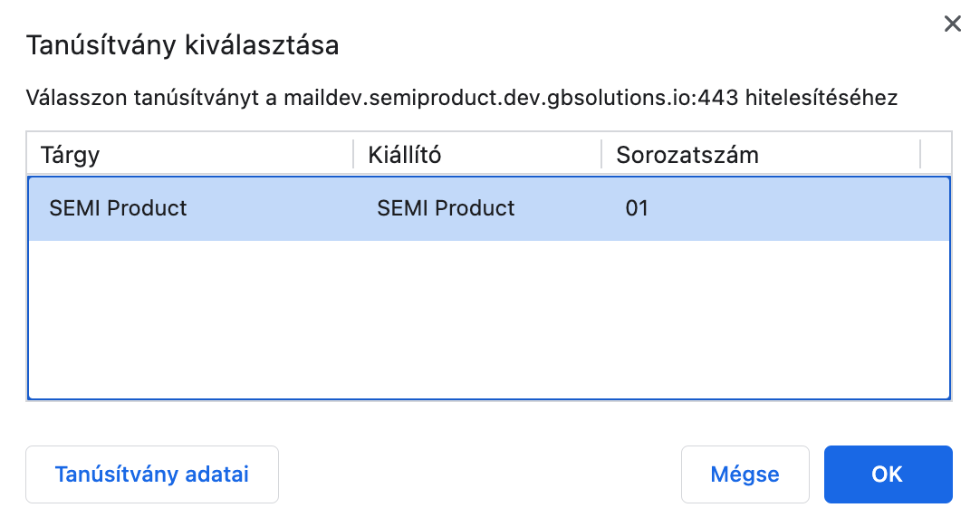
Task: Click the Válasszon tanúsítványt instruction text
Action: tap(462, 98)
